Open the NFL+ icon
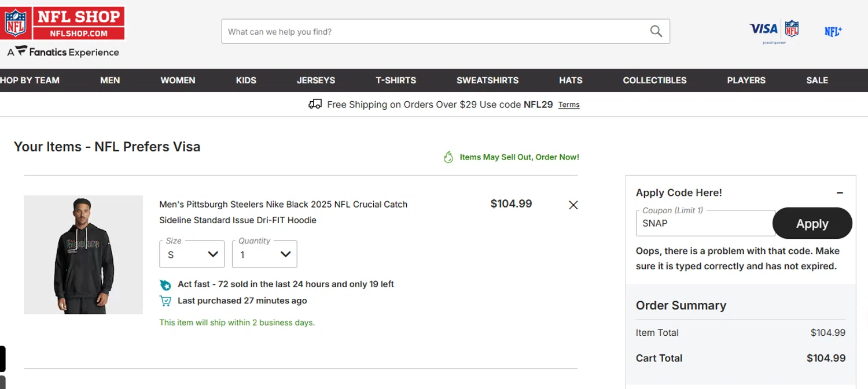The height and width of the screenshot is (389, 868). point(833,32)
